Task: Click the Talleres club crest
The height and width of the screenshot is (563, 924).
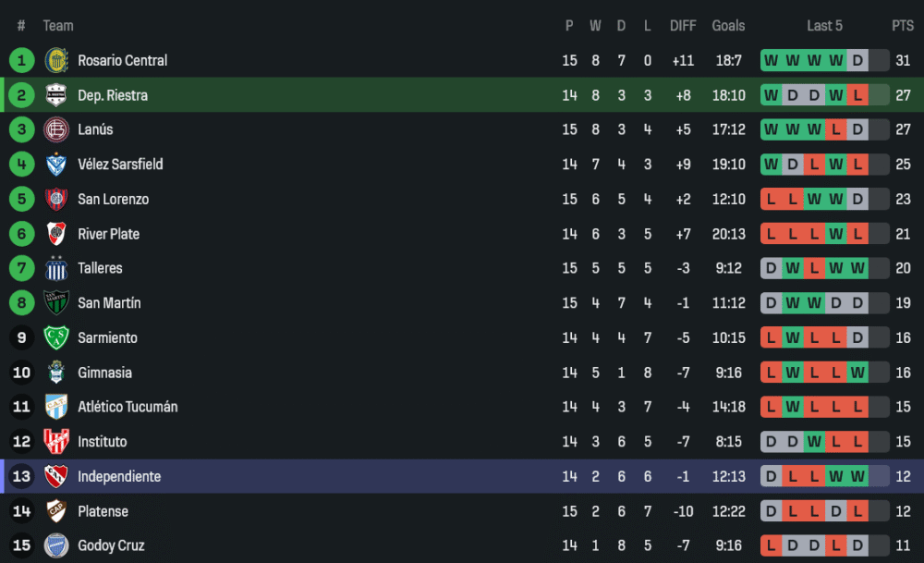Action: click(x=56, y=268)
